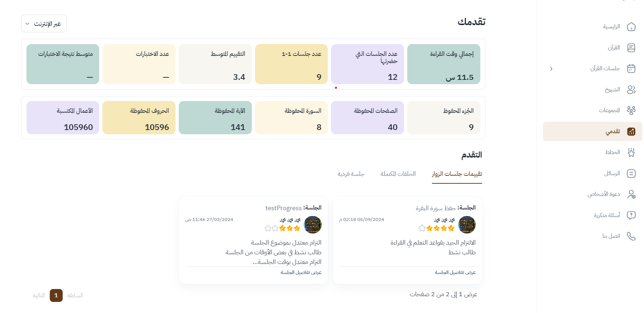Click the الخطط plans icon
644x313 pixels.
[631, 152]
